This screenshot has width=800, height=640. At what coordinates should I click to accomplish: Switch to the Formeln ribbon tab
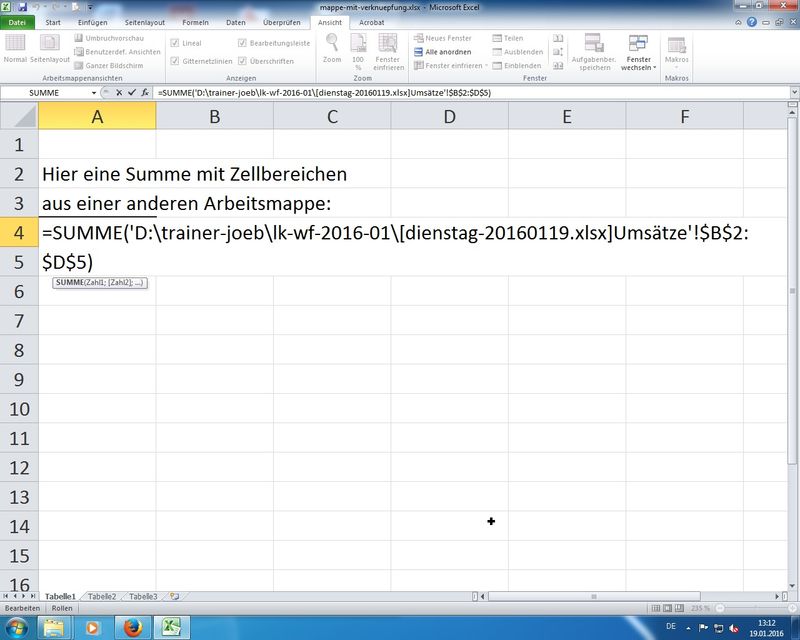pyautogui.click(x=195, y=22)
